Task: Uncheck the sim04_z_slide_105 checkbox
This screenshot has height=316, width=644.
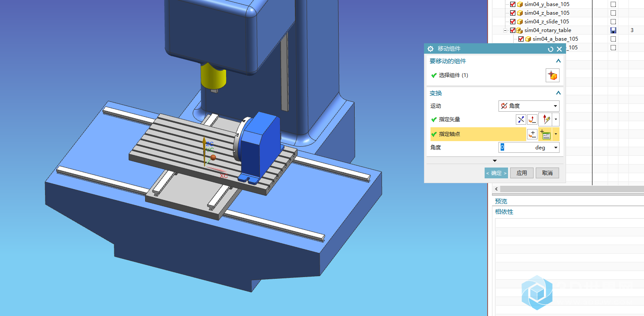Action: pos(513,22)
